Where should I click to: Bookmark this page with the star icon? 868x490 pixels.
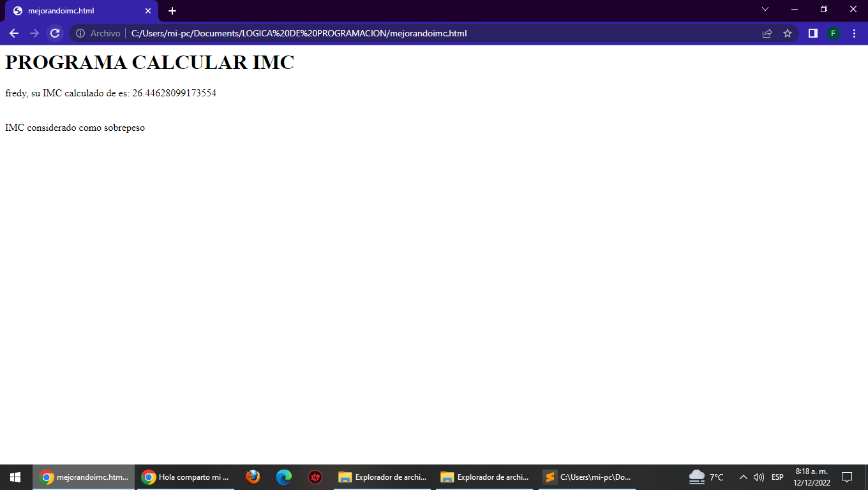tap(788, 33)
